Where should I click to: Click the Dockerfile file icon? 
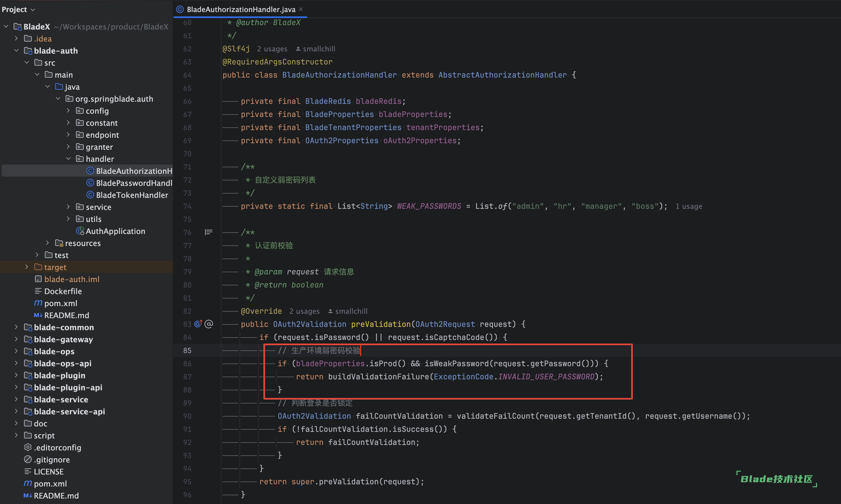(38, 291)
